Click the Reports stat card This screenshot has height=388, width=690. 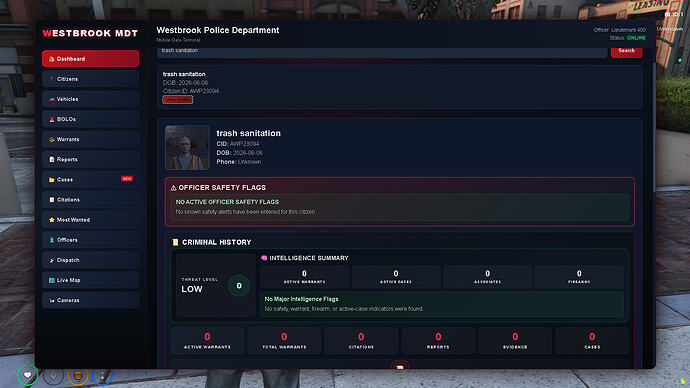[438, 340]
